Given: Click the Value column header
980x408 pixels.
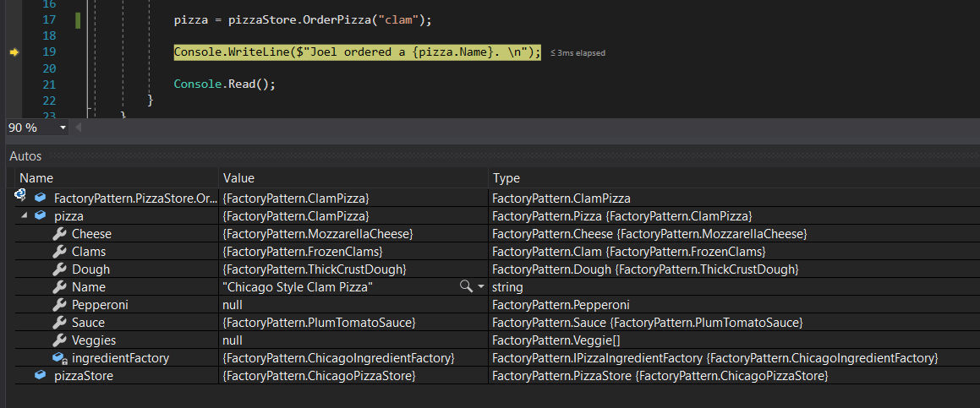Looking at the screenshot, I should click(353, 178).
